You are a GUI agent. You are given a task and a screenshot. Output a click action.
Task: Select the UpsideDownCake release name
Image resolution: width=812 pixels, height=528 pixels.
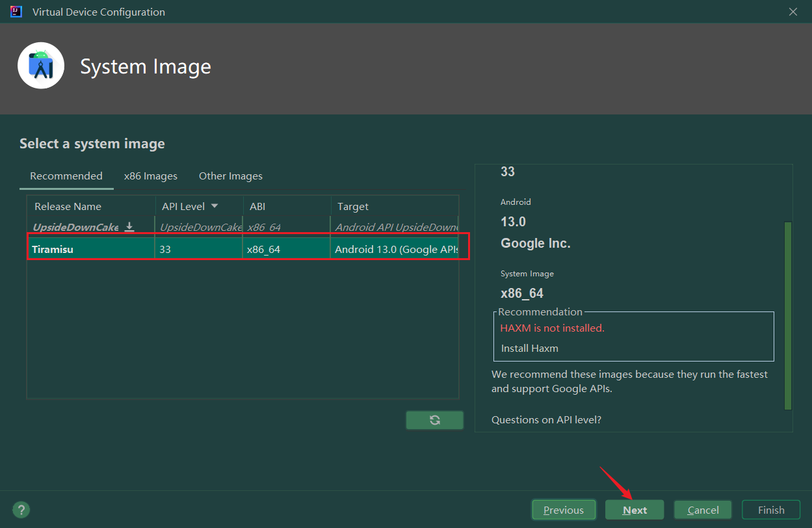(75, 227)
